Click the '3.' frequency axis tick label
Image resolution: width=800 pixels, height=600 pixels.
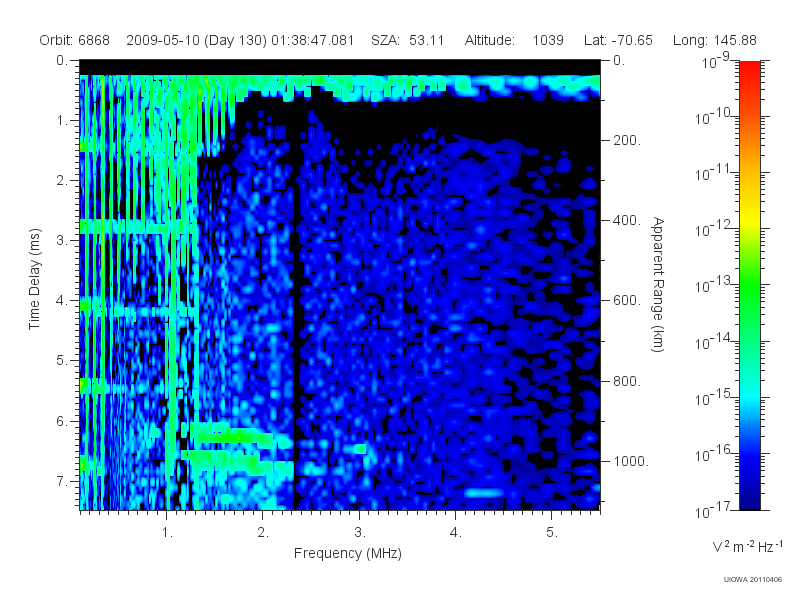click(x=360, y=533)
